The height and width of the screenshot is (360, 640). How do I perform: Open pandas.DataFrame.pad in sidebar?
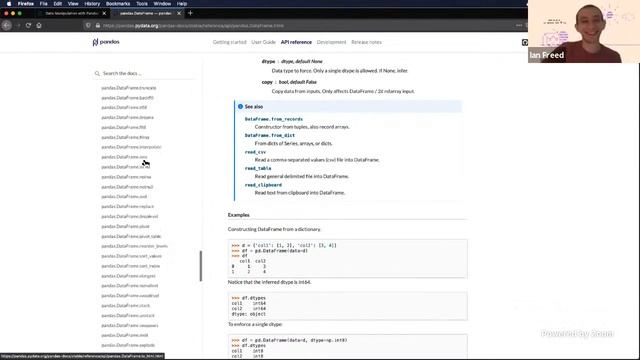[x=124, y=197]
